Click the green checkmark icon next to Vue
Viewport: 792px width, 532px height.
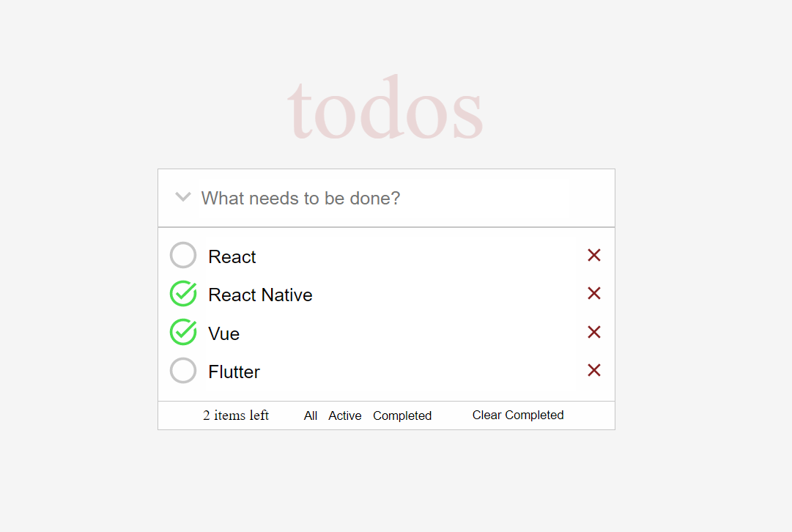click(x=183, y=332)
